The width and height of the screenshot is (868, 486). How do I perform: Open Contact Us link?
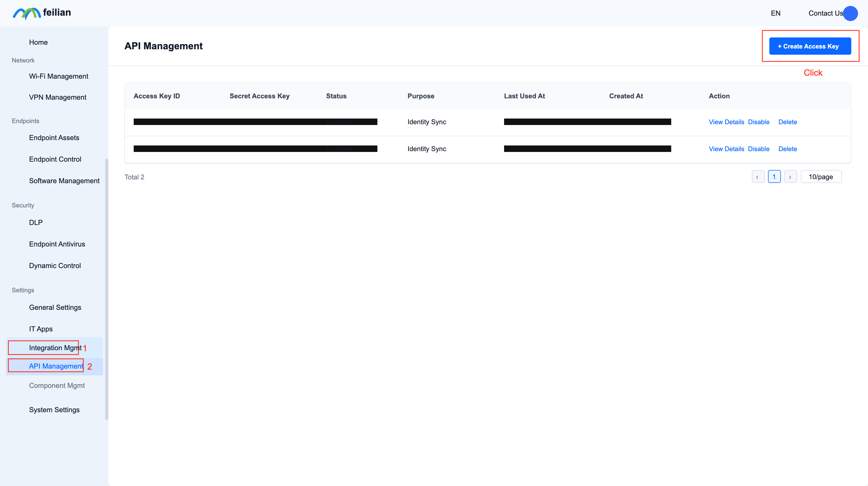click(825, 13)
